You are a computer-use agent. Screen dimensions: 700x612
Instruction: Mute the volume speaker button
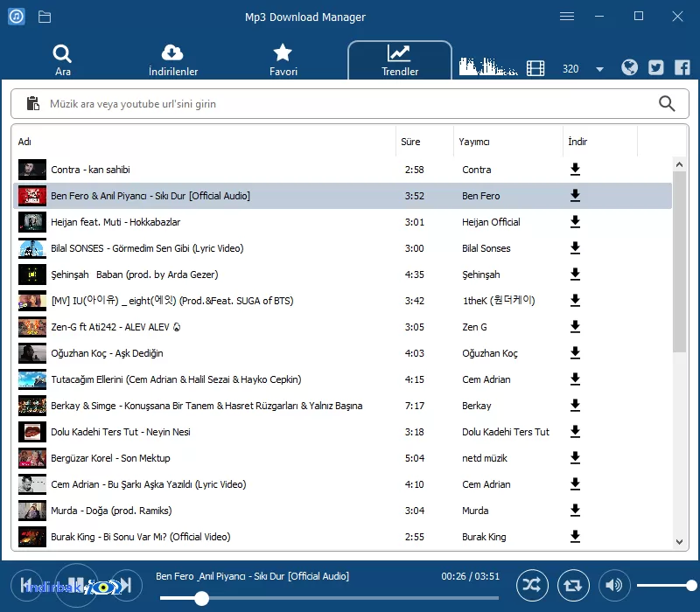(614, 585)
